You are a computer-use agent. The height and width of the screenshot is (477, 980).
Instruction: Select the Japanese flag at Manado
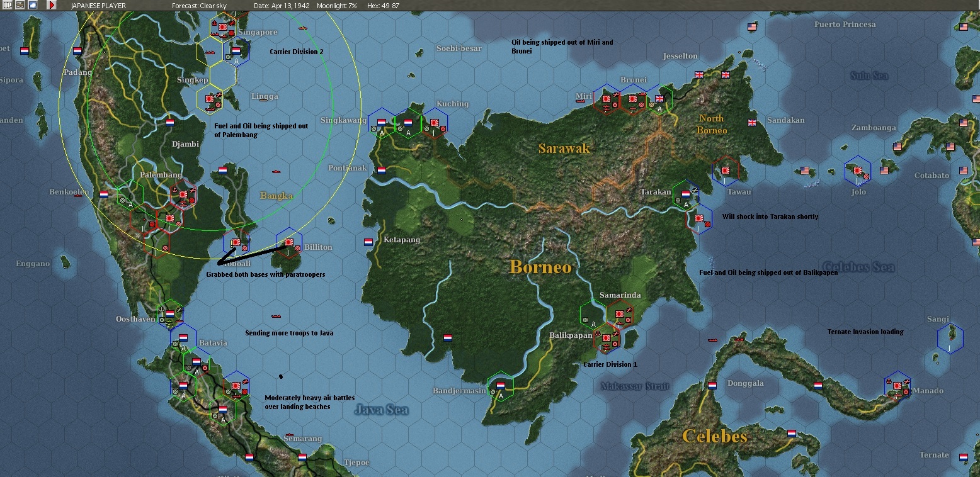[897, 385]
